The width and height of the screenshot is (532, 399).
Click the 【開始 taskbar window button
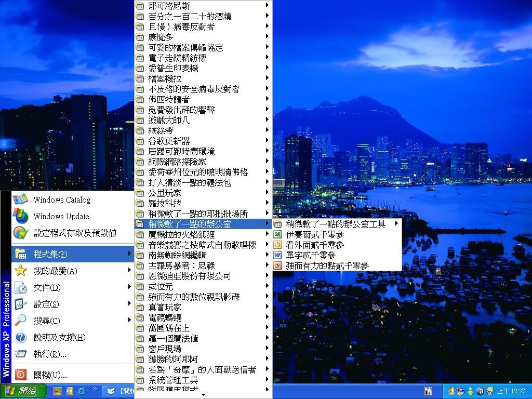tap(119, 391)
